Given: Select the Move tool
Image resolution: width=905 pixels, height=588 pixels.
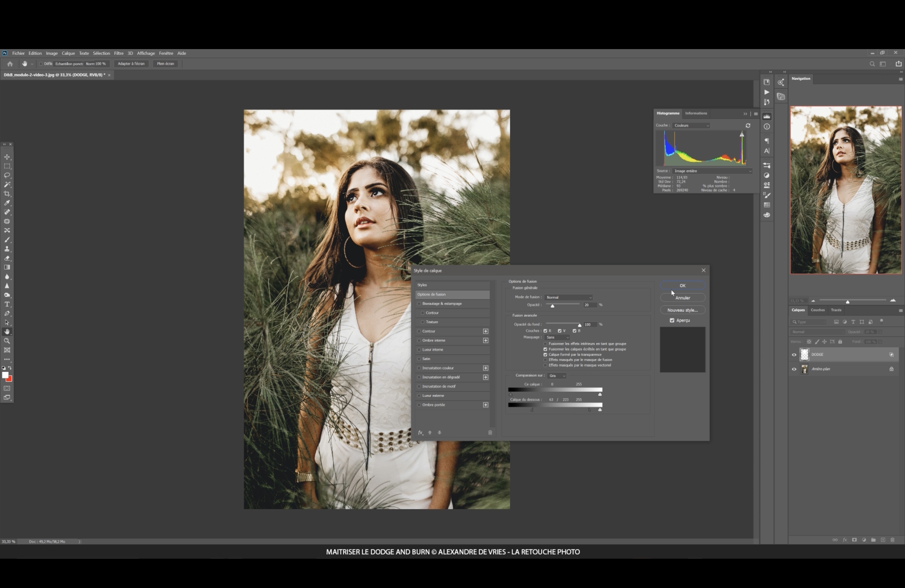Looking at the screenshot, I should [x=7, y=157].
